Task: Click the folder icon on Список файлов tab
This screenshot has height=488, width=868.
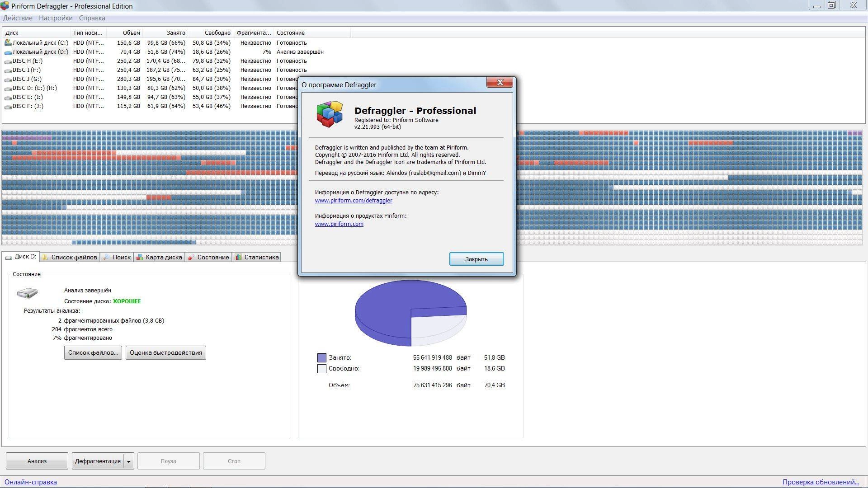Action: pyautogui.click(x=45, y=257)
